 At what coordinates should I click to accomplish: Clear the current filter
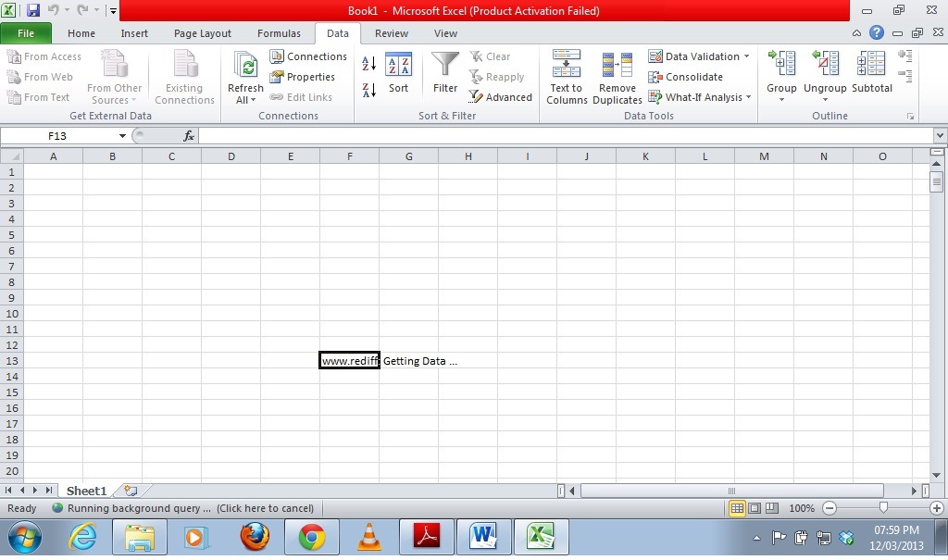point(491,56)
